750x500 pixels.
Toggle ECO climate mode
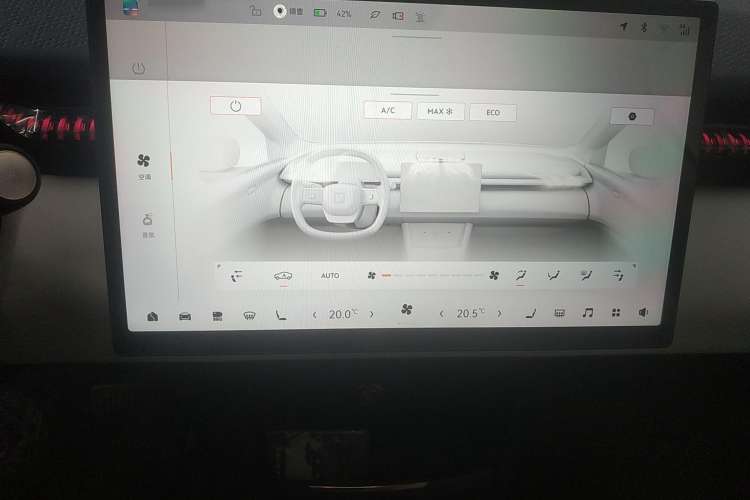click(x=493, y=113)
